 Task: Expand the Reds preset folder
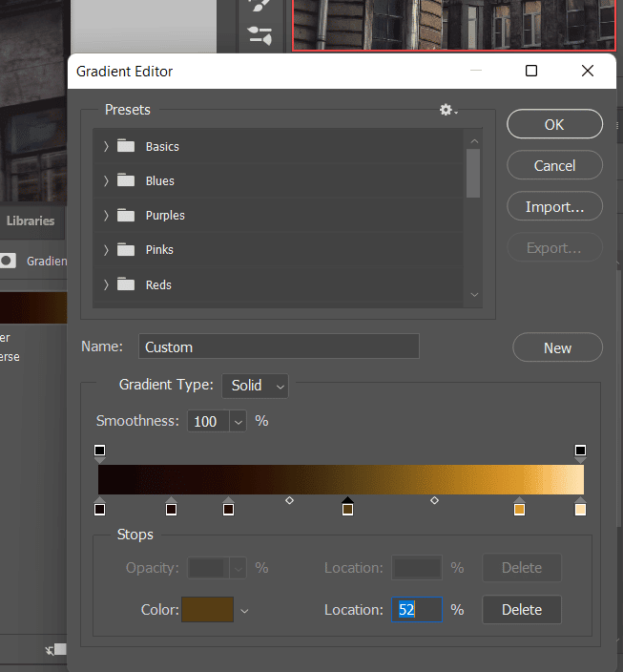(x=106, y=284)
